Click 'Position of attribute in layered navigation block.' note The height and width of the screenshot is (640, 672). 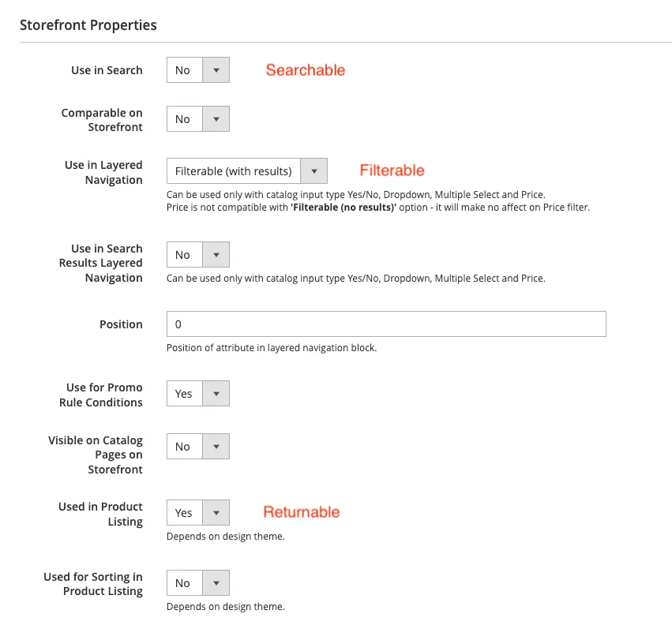click(x=272, y=348)
